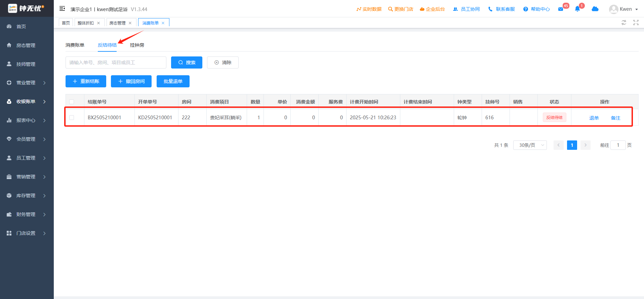Screen dimensions: 644x299
Task: Expand 员工管理 sidebar menu
Action: [x=27, y=158]
